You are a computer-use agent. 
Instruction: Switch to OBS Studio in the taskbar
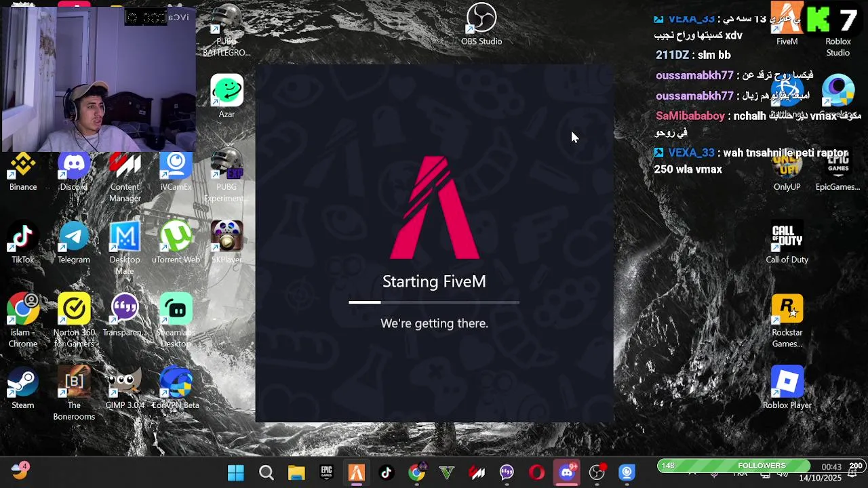(x=597, y=472)
